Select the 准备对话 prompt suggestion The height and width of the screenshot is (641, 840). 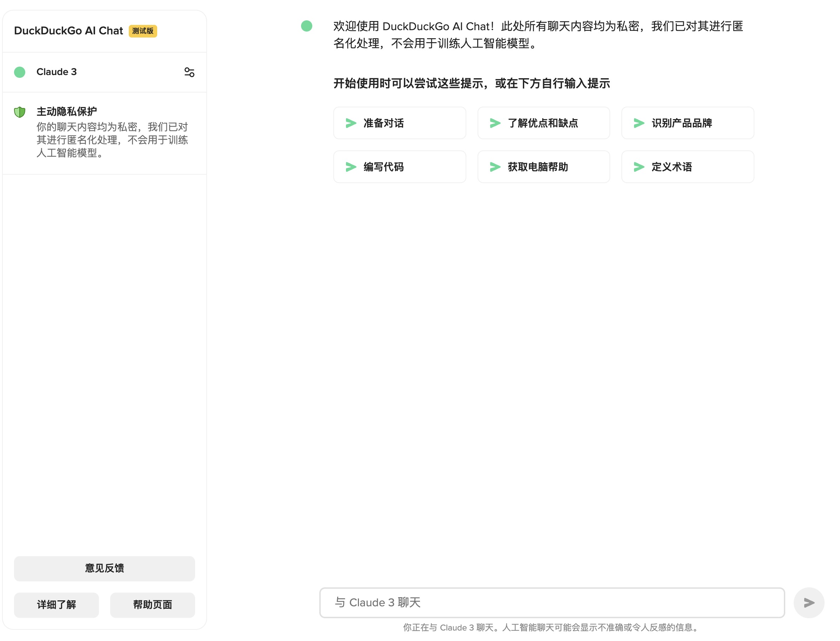coord(399,123)
